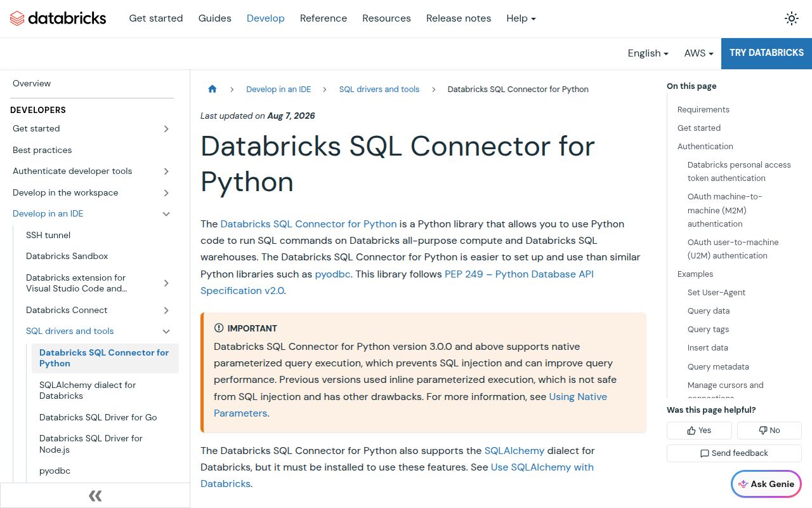812x508 pixels.
Task: Follow the SQLAlchemy link in the paragraph
Action: [x=514, y=450]
